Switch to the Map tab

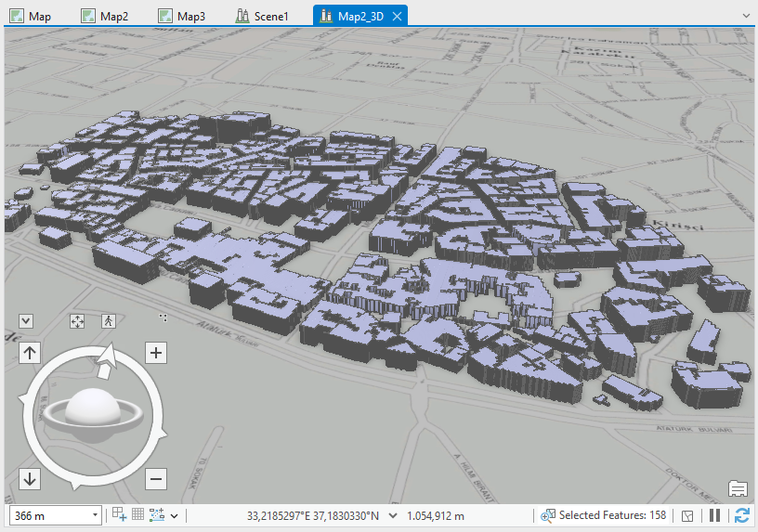coord(31,16)
